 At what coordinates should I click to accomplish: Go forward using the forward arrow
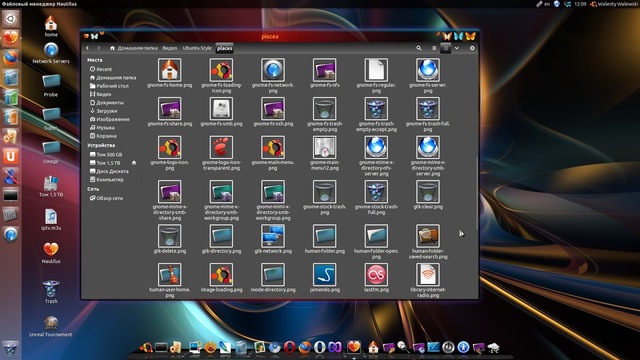coord(98,48)
